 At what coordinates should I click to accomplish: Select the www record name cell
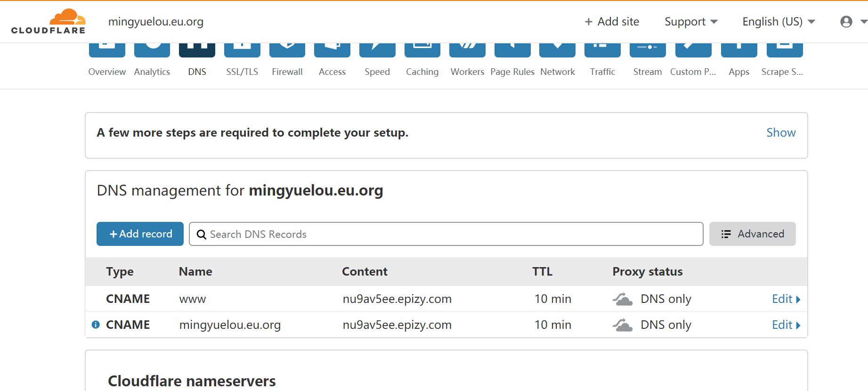click(x=193, y=300)
